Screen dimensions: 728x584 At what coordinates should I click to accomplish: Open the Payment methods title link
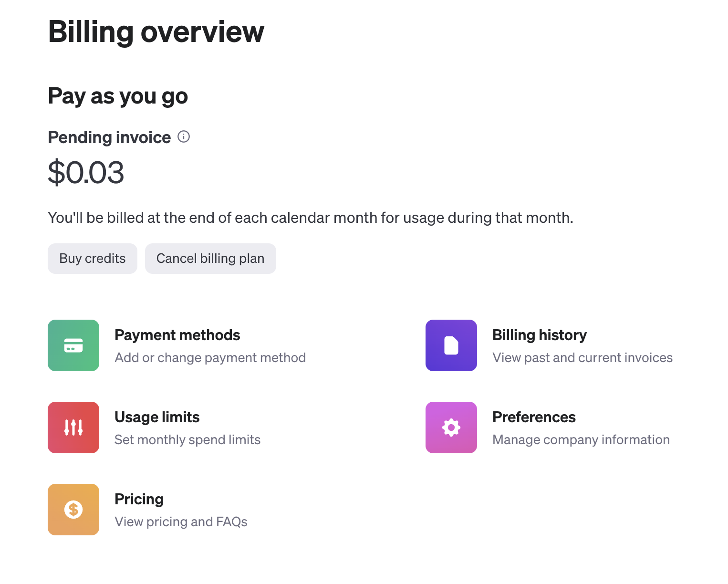177,335
